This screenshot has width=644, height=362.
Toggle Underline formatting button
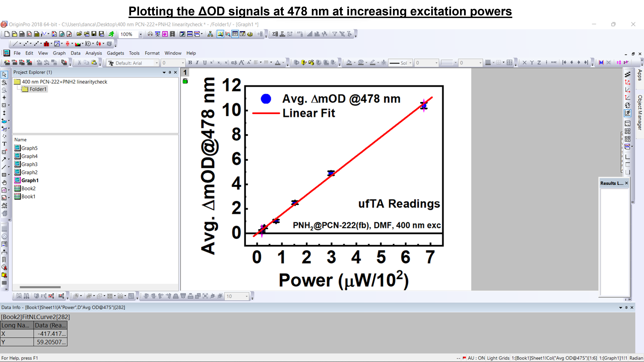pyautogui.click(x=205, y=63)
